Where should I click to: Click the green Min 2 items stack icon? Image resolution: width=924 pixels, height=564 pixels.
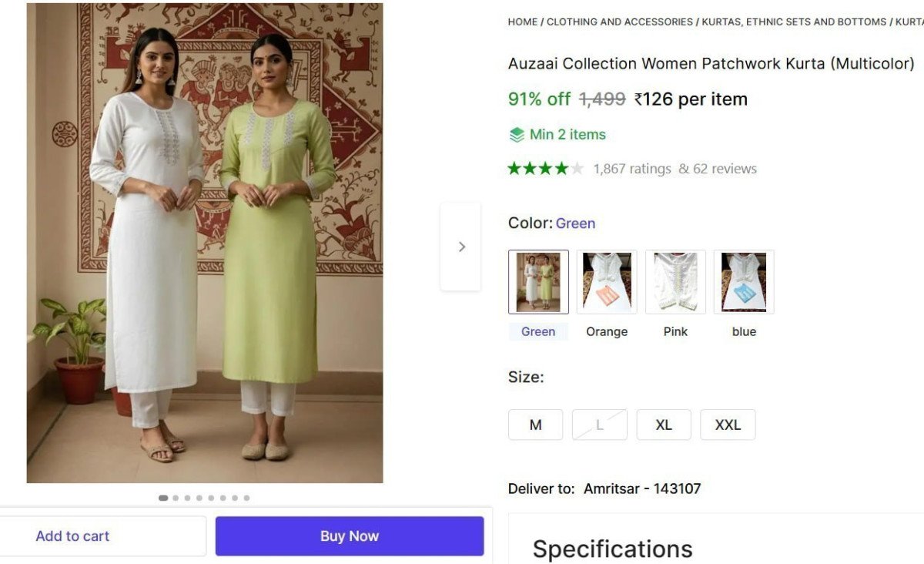[517, 135]
